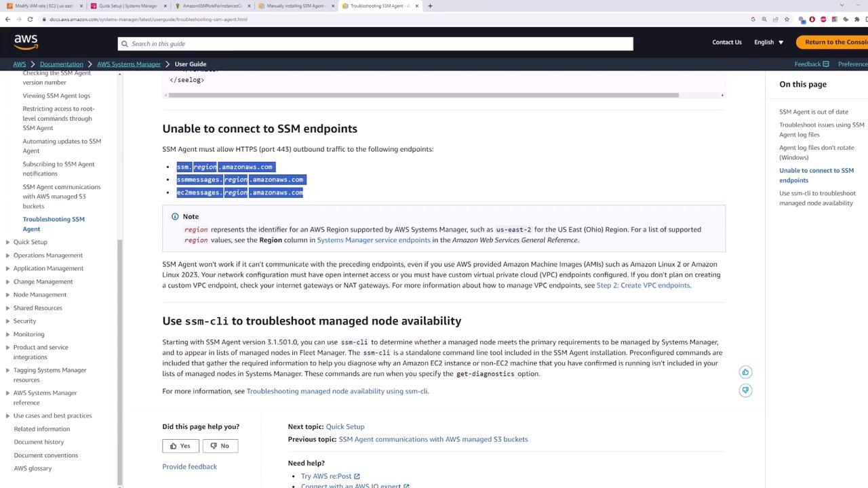868x488 pixels.
Task: Expand Use cases and best practices section
Action: click(7, 415)
